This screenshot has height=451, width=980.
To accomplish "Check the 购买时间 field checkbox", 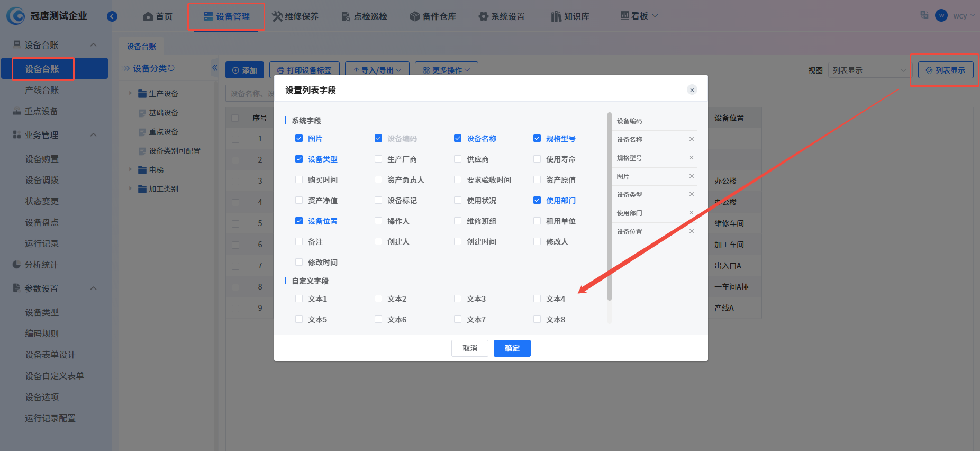I will [x=299, y=180].
